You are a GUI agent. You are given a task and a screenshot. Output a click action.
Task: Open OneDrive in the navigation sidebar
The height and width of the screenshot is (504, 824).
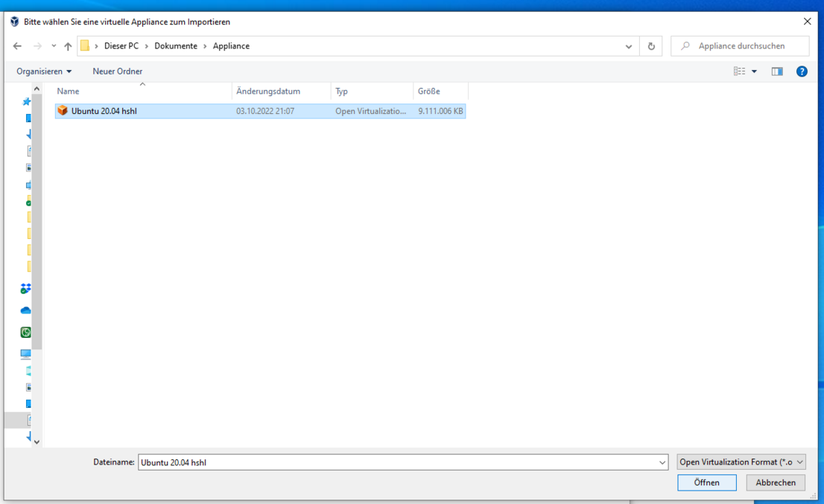click(x=26, y=310)
